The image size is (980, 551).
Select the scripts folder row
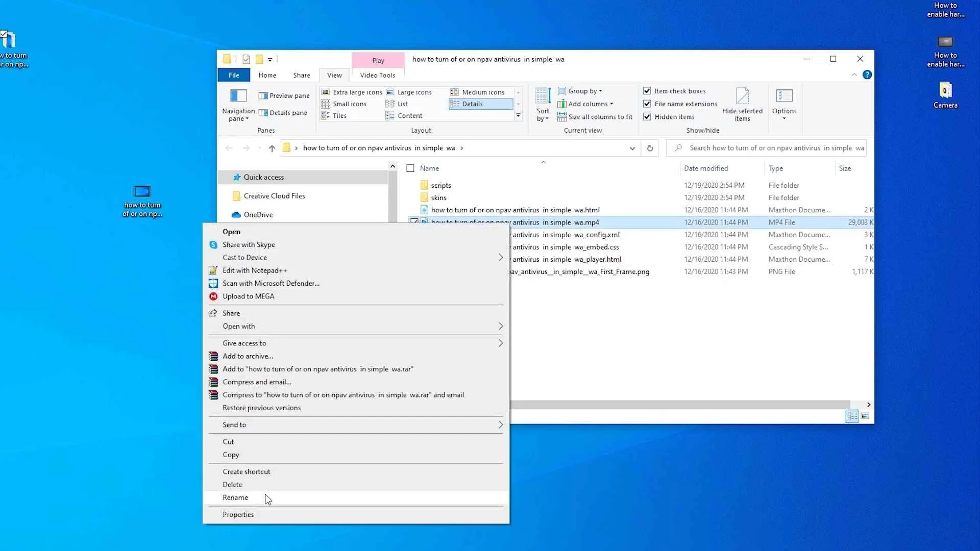point(641,185)
